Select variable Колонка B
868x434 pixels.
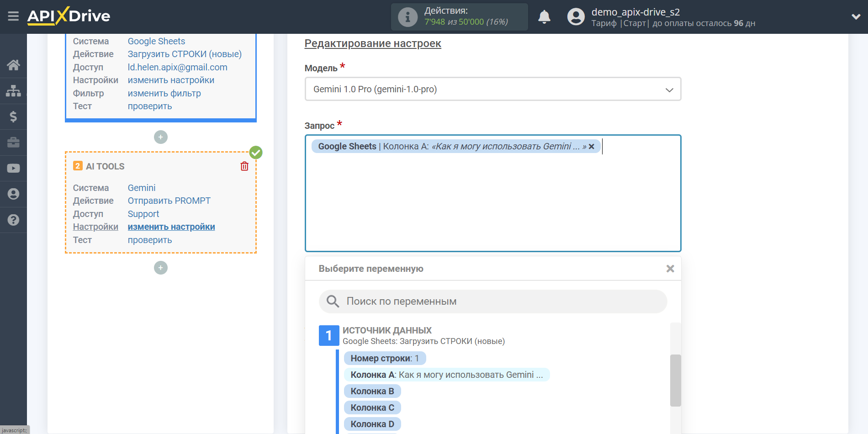click(372, 391)
